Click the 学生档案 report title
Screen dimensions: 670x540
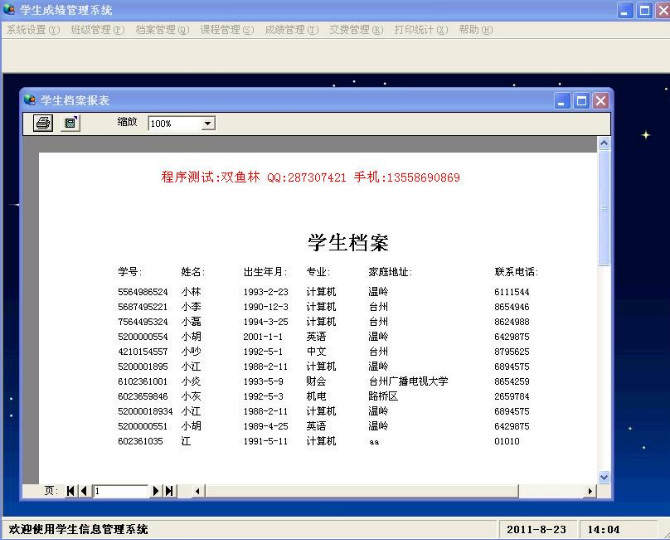point(348,242)
